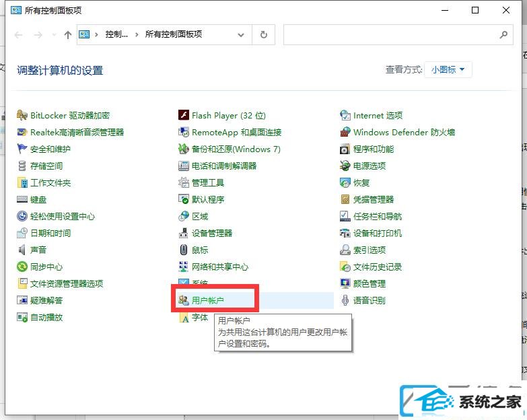Click the Back navigation arrow
The width and height of the screenshot is (527, 420).
pos(19,34)
